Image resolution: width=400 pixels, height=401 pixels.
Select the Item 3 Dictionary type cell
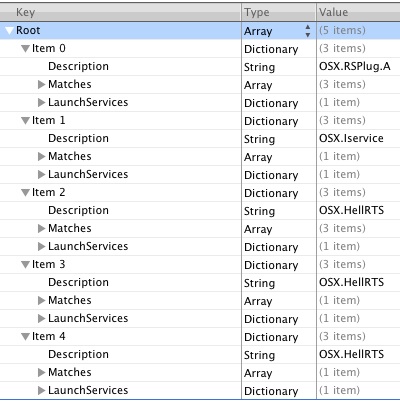coord(279,265)
